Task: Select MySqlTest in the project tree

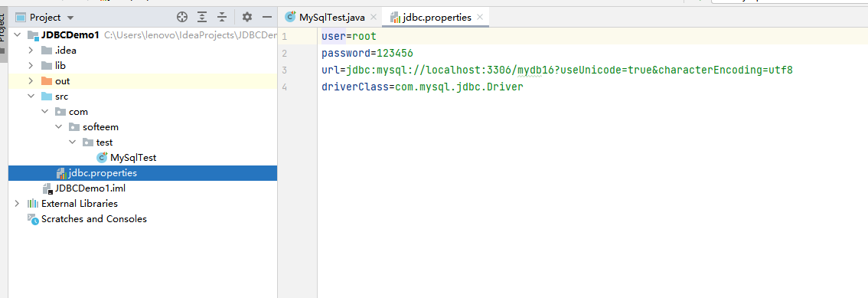Action: [x=133, y=157]
